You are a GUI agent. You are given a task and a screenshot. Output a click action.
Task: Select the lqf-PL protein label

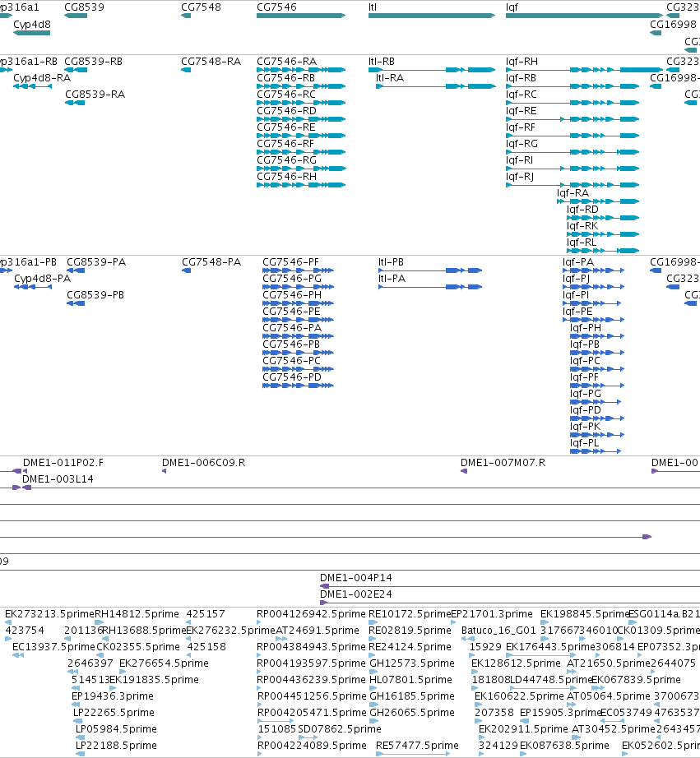pos(584,443)
